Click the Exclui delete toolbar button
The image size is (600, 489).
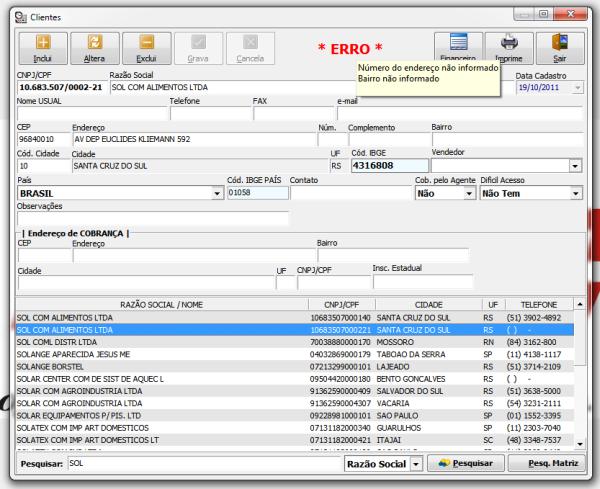[147, 49]
